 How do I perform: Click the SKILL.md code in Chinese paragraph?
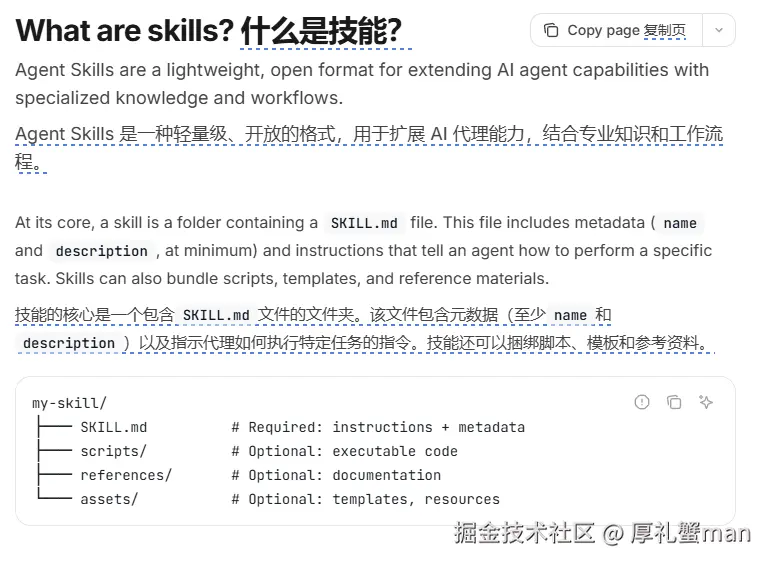(216, 315)
